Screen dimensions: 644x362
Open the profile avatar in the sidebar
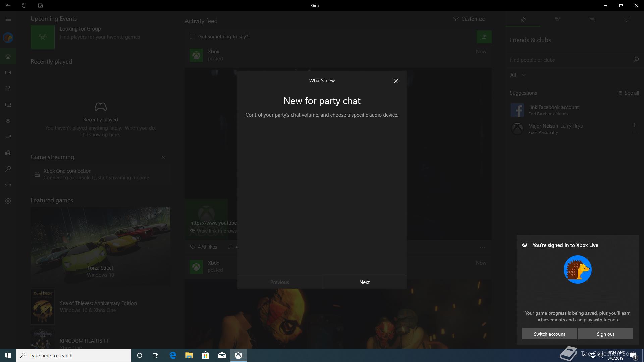pos(8,38)
